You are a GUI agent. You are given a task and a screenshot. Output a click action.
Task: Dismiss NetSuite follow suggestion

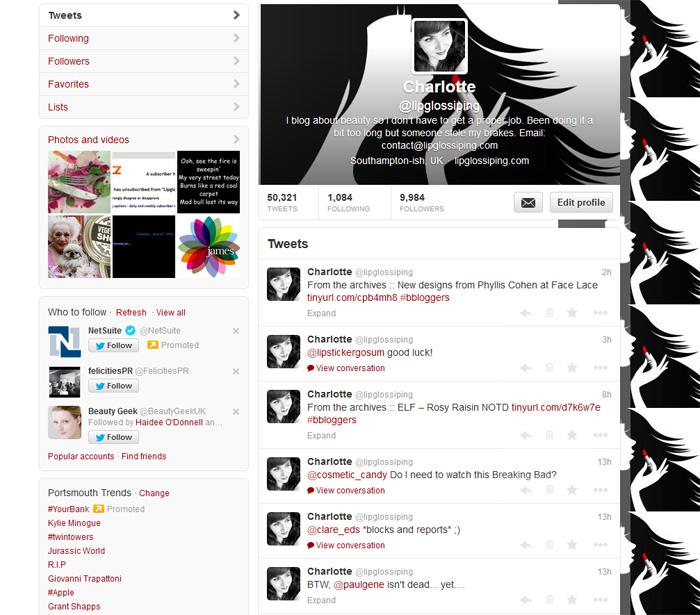tap(236, 331)
